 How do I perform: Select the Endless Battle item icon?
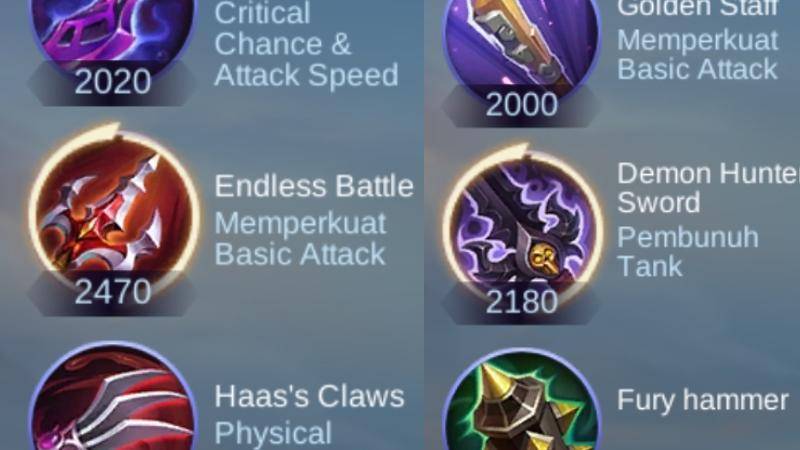point(115,210)
